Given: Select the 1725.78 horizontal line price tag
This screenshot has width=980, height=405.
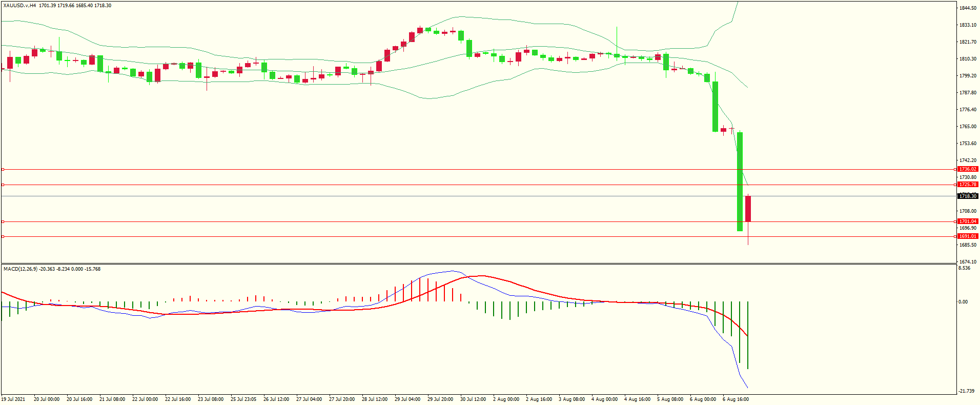Looking at the screenshot, I should point(968,185).
